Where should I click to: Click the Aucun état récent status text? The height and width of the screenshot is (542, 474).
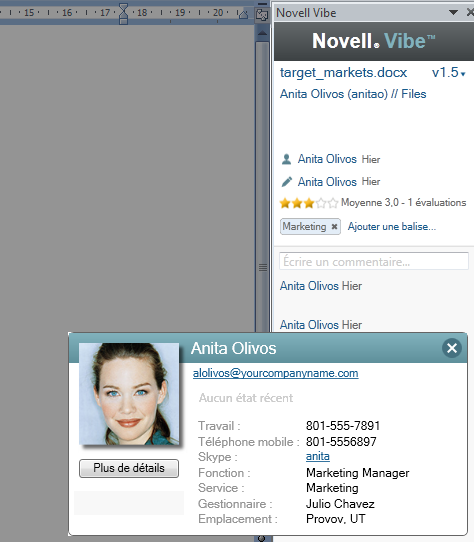[246, 398]
